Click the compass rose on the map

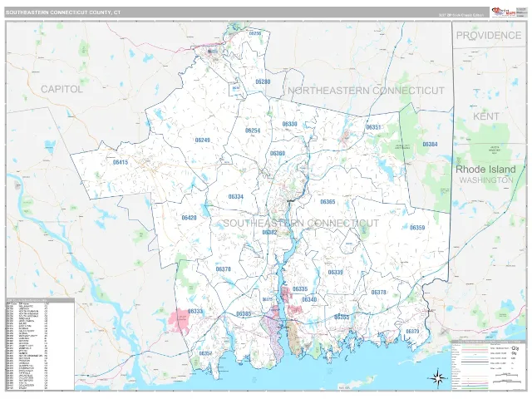point(438,377)
